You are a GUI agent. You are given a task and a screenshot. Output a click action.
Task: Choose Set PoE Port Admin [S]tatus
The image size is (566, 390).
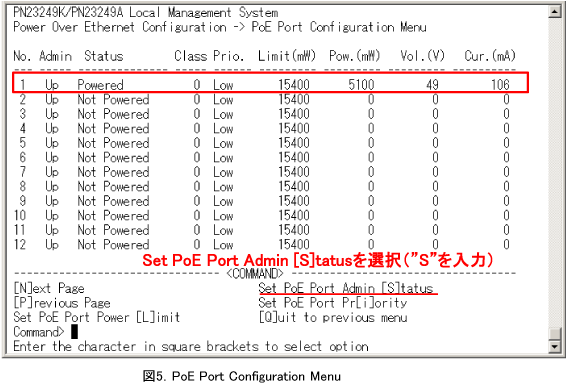pyautogui.click(x=346, y=289)
